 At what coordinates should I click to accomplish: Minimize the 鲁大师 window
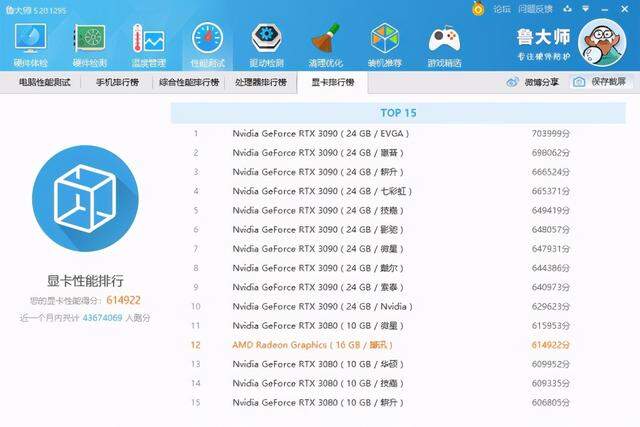605,9
